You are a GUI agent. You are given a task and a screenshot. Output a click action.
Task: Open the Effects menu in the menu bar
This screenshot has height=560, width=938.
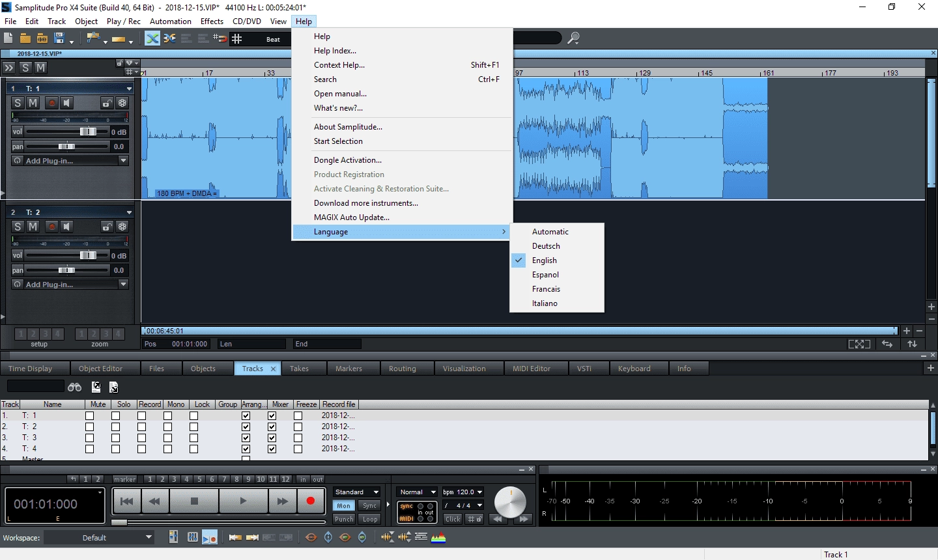click(212, 21)
